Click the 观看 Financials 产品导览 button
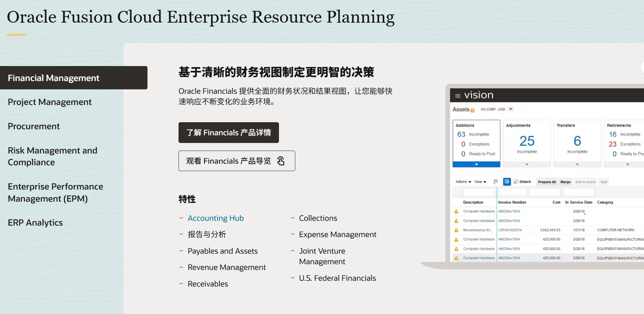Image resolution: width=644 pixels, height=314 pixels. [236, 161]
